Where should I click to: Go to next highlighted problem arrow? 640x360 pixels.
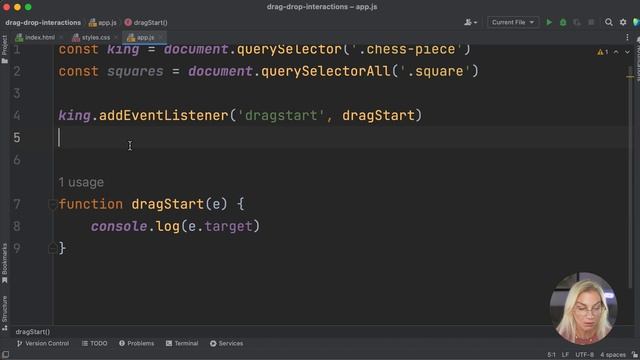coord(627,52)
